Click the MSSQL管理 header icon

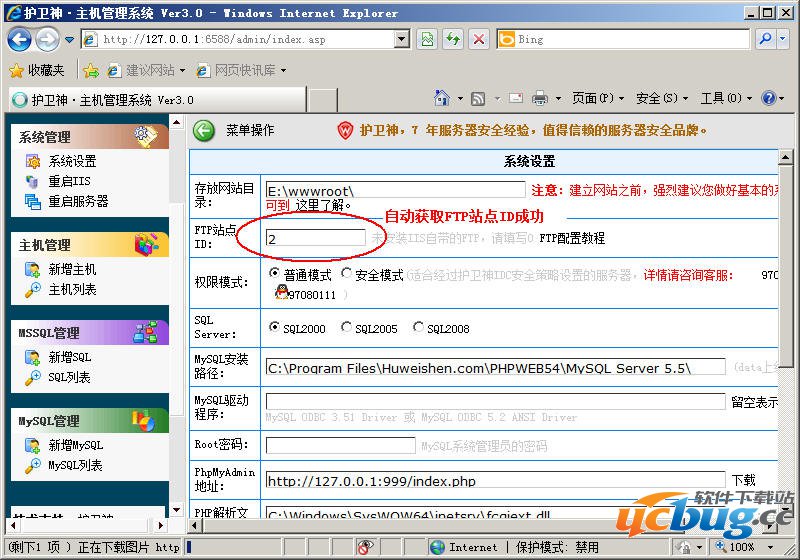(x=145, y=332)
